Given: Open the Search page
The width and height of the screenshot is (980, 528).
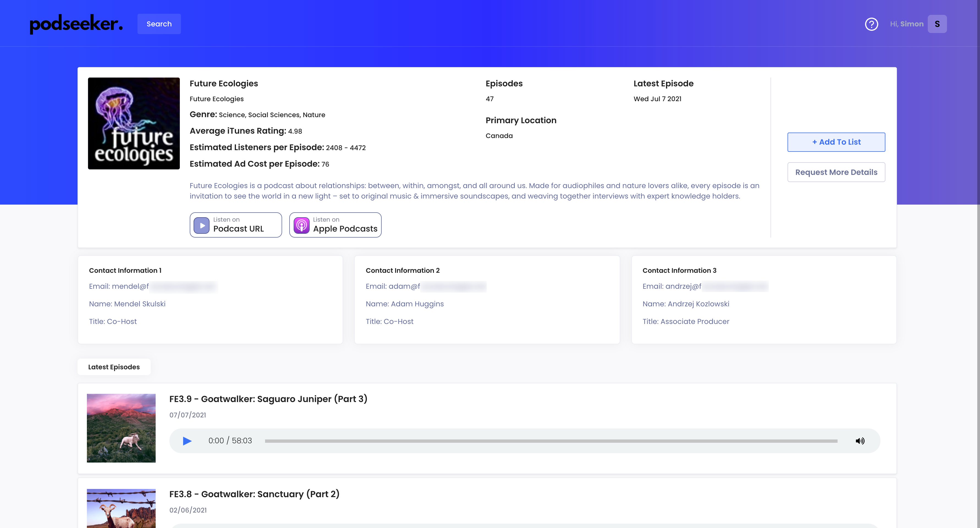Looking at the screenshot, I should pos(159,24).
